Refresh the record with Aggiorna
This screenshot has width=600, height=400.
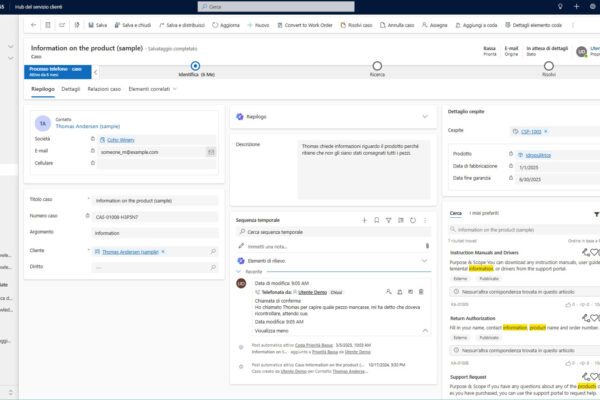226,25
